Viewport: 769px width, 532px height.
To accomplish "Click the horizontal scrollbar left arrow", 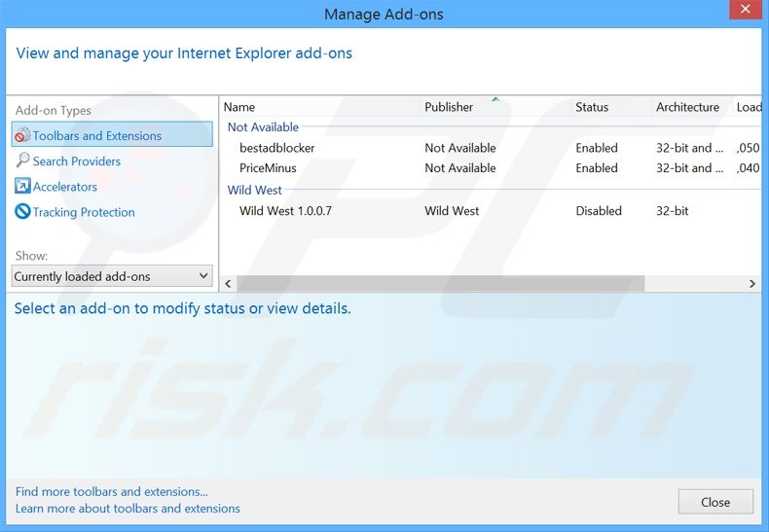I will (229, 283).
